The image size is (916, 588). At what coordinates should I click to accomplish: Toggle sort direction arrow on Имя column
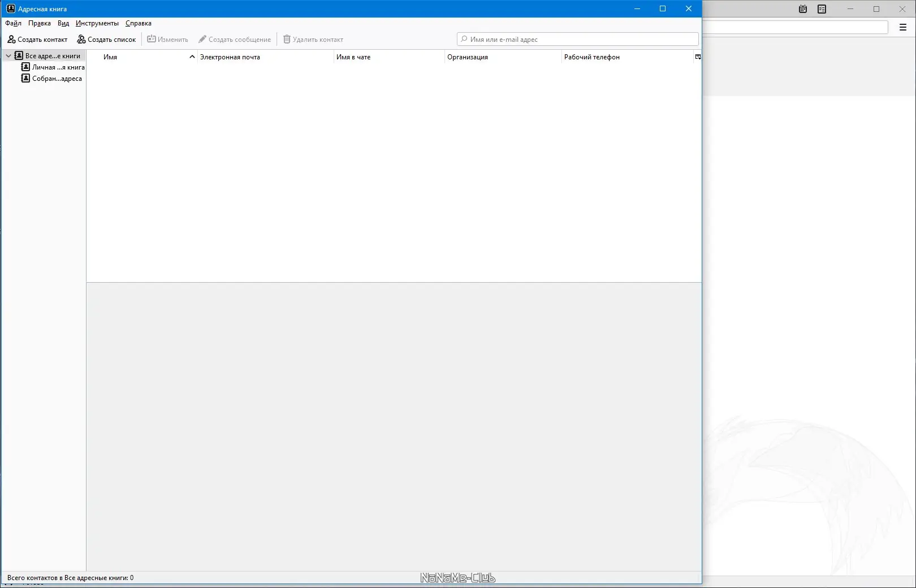click(192, 57)
